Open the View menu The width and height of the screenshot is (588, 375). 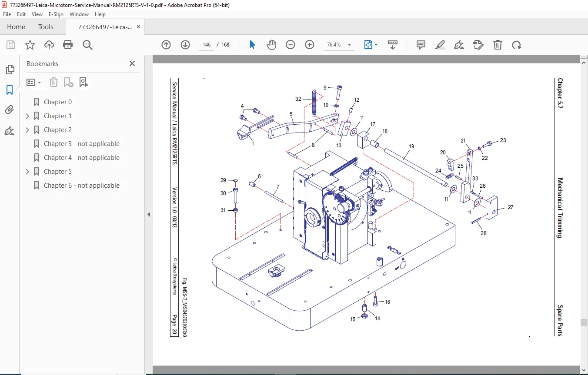coord(37,14)
